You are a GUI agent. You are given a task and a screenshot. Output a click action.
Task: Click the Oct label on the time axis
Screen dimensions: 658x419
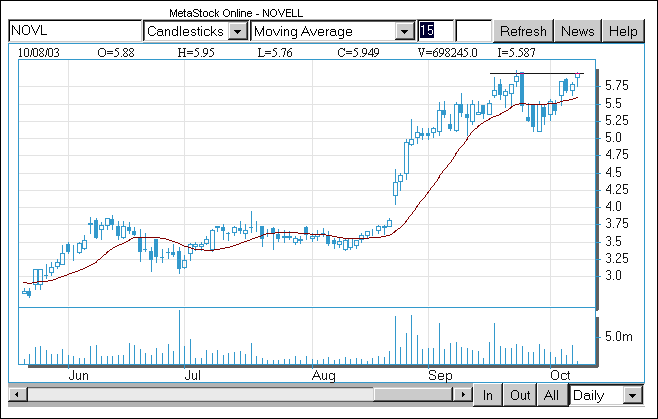[x=560, y=375]
